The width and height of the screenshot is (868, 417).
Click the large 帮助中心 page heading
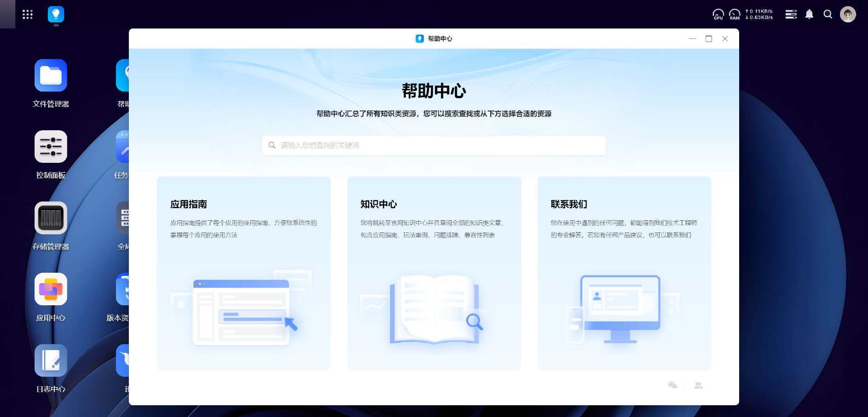434,91
